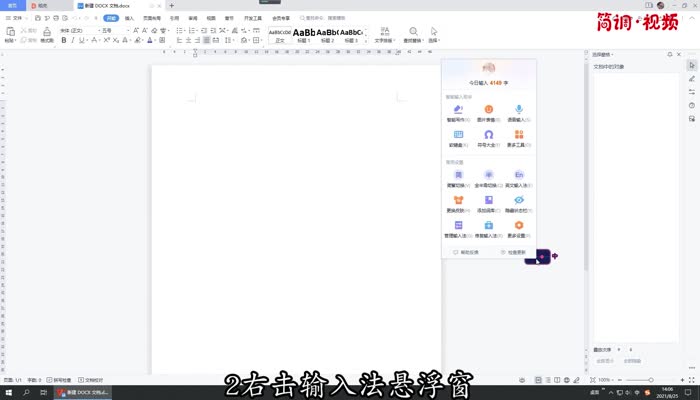Switch to page layout view in status bar
This screenshot has width=700, height=400.
tap(538, 380)
